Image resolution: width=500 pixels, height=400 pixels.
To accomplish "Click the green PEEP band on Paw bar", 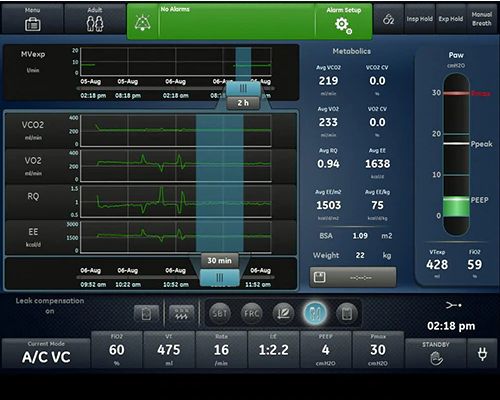I will (x=456, y=207).
